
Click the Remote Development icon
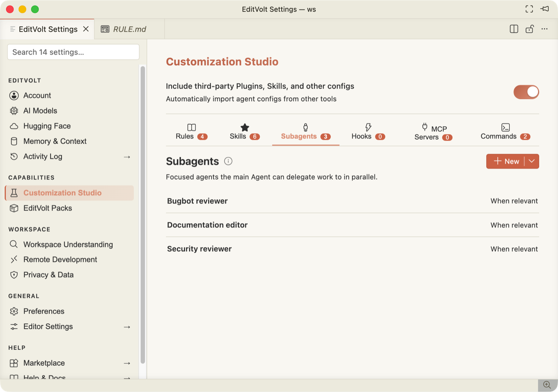14,259
